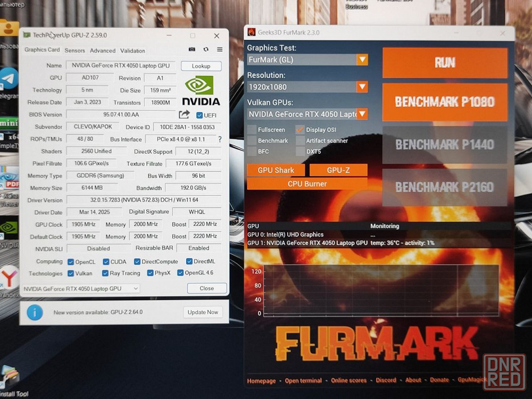
Task: Click the blue info icon in update bar
Action: [x=35, y=312]
